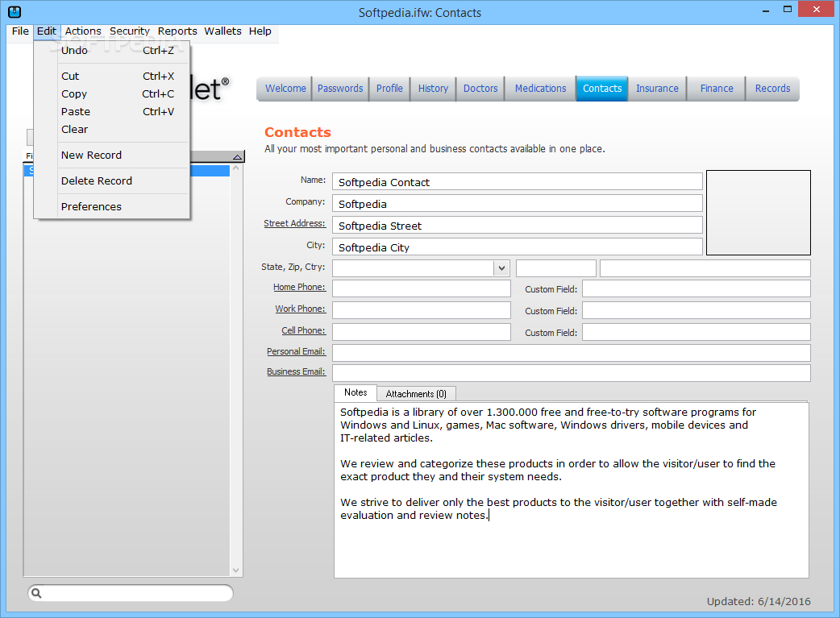
Task: Open the Reports menu
Action: click(177, 31)
